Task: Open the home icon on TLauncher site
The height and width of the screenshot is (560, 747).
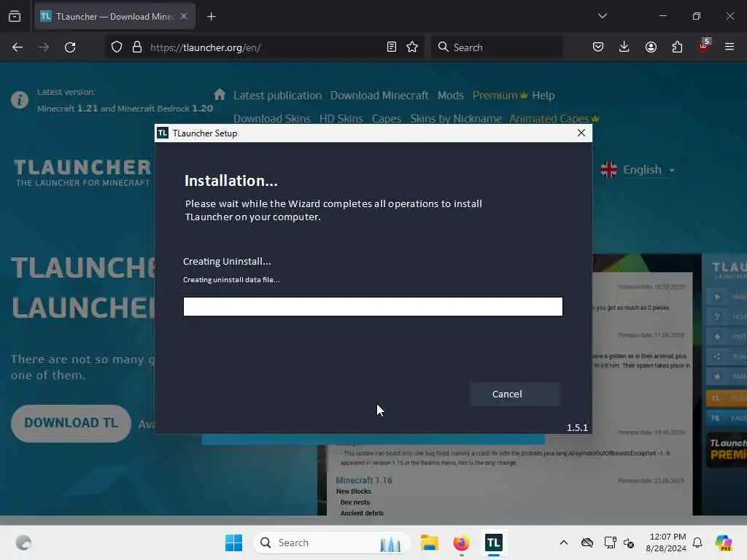Action: 220,94
